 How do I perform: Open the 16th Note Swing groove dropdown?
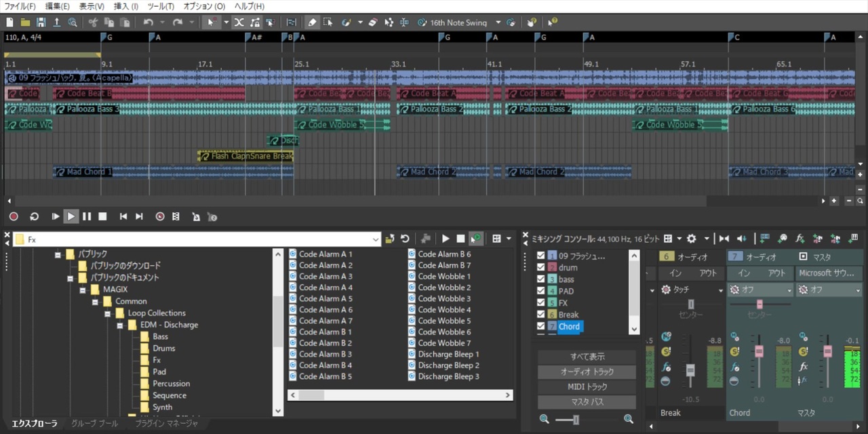tap(498, 22)
